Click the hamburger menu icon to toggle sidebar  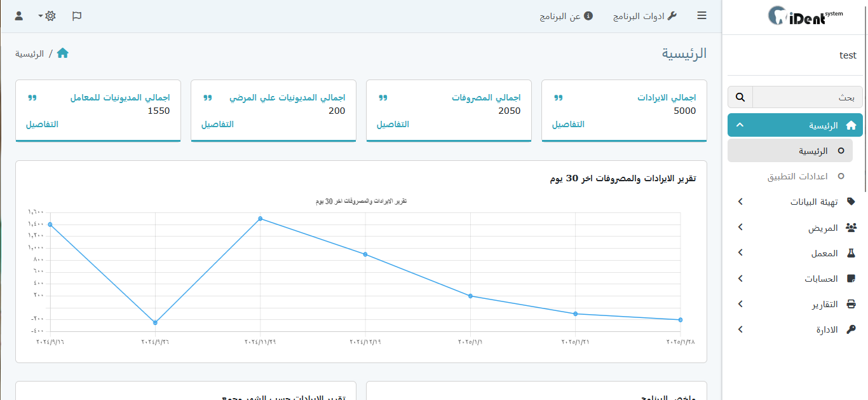pyautogui.click(x=702, y=16)
